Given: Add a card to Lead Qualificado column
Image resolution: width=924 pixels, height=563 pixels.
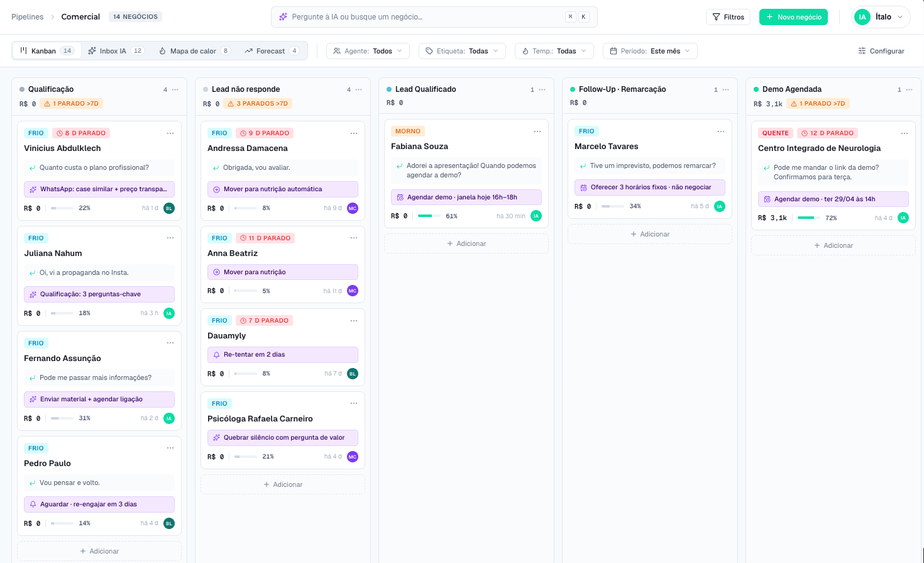Looking at the screenshot, I should (x=466, y=243).
